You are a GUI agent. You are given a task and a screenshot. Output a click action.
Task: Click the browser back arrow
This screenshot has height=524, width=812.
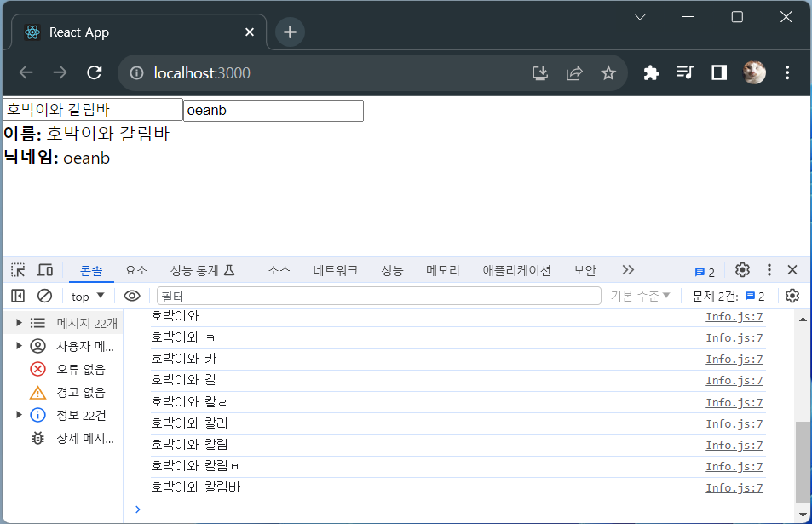coord(26,72)
